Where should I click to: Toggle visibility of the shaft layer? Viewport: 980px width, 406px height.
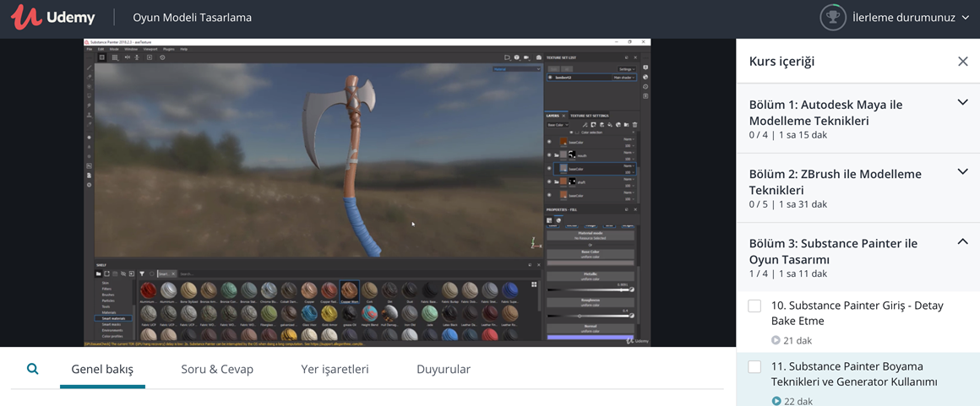click(549, 181)
